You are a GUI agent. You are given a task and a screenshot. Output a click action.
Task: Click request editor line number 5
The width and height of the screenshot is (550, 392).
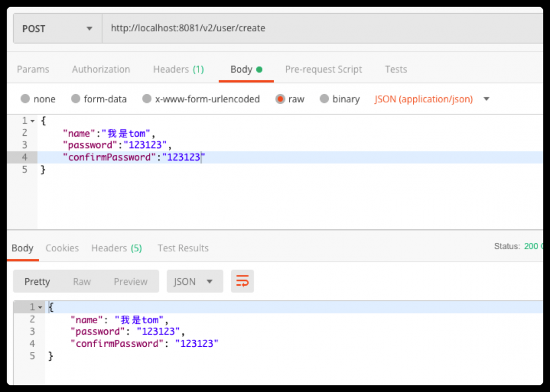[x=25, y=170]
